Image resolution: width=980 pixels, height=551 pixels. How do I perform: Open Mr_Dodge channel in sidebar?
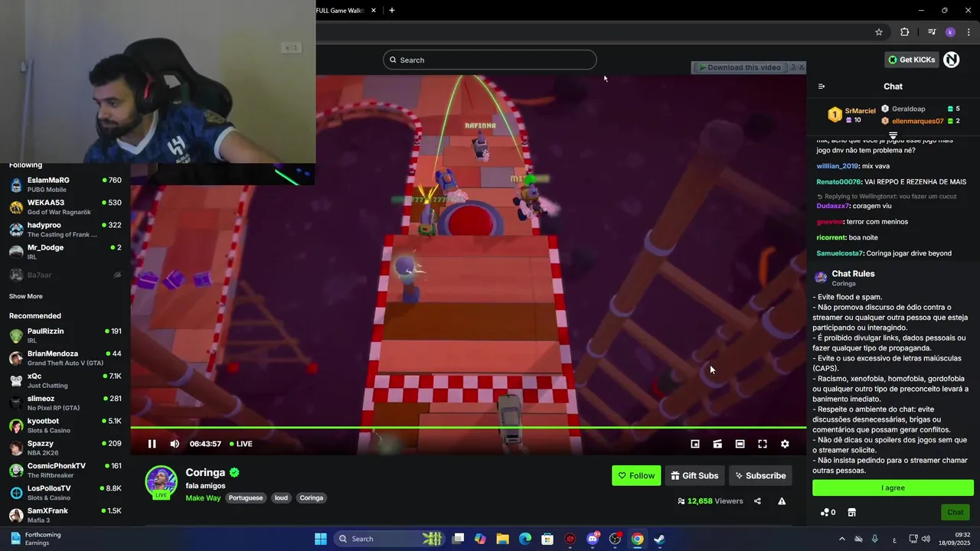tap(65, 252)
